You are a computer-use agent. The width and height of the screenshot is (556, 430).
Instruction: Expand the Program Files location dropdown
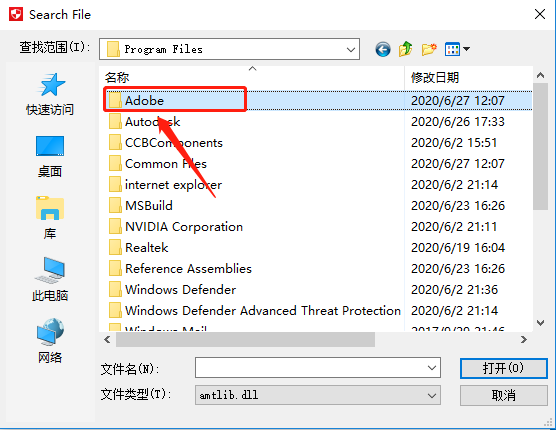coord(351,49)
